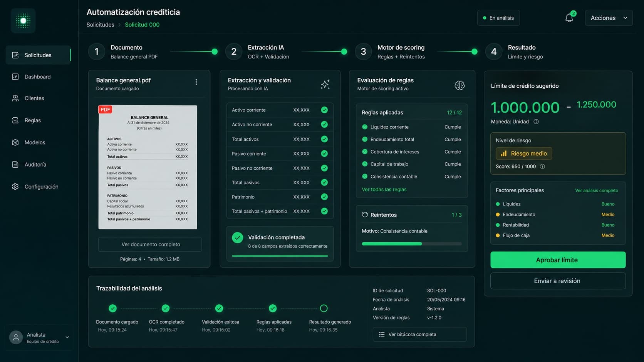Click Enviar a revisión
The width and height of the screenshot is (644, 362).
pos(558,281)
